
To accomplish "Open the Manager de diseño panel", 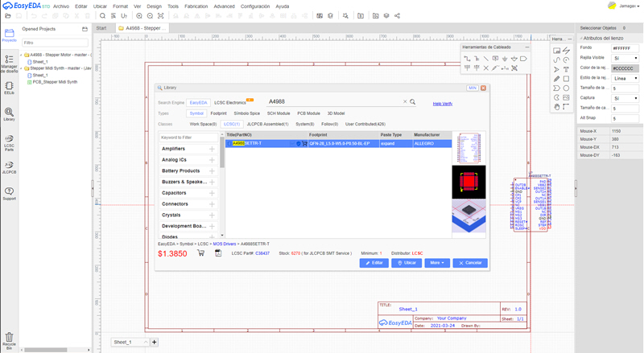I will (9, 64).
